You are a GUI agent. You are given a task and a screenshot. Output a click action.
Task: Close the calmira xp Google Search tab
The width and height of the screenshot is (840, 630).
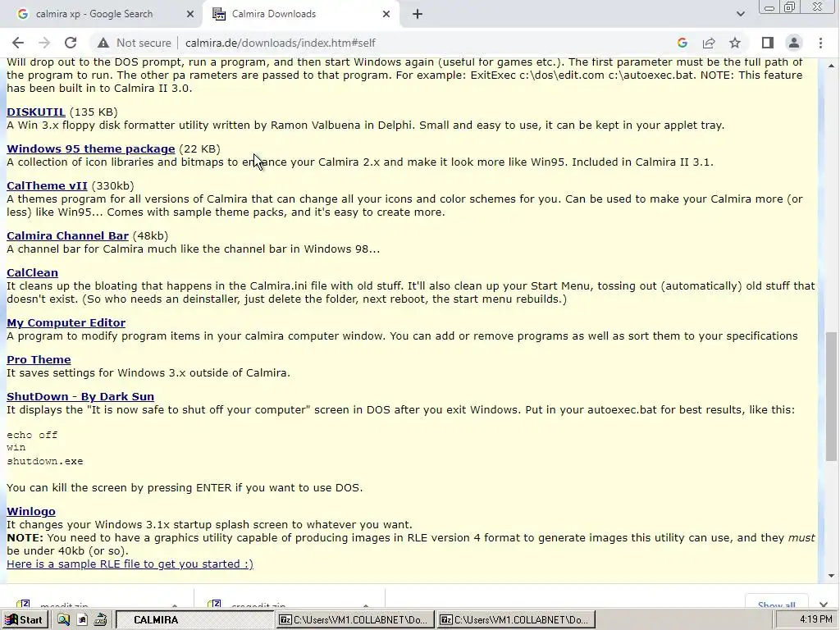[190, 15]
